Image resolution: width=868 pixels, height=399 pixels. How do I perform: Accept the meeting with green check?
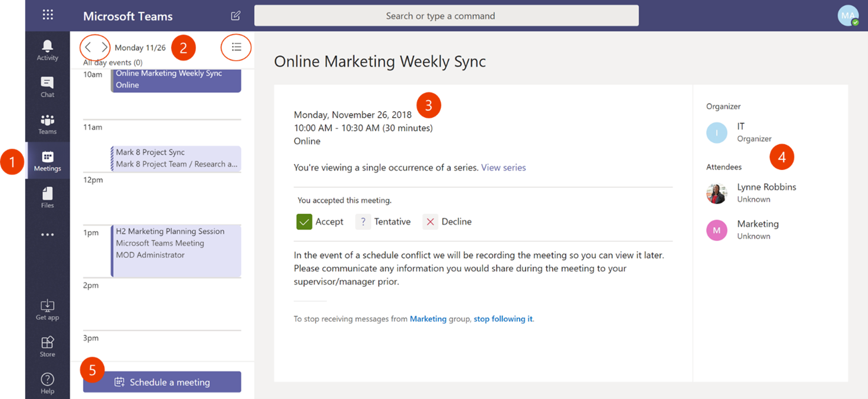click(x=320, y=222)
